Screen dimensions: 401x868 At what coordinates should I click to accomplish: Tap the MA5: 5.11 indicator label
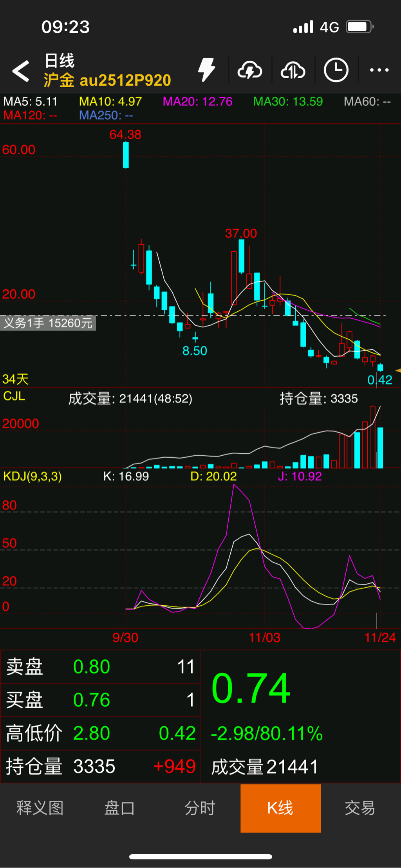(30, 102)
